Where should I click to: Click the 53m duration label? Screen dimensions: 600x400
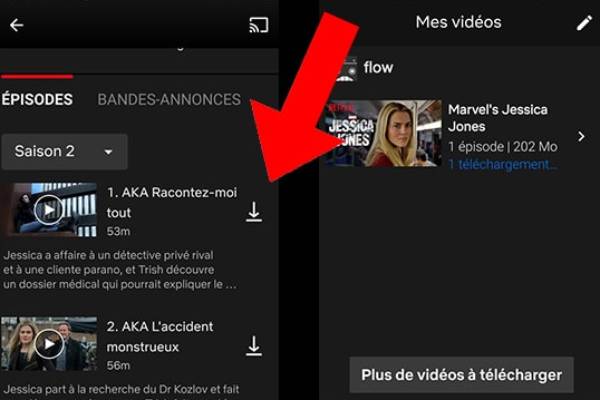118,232
